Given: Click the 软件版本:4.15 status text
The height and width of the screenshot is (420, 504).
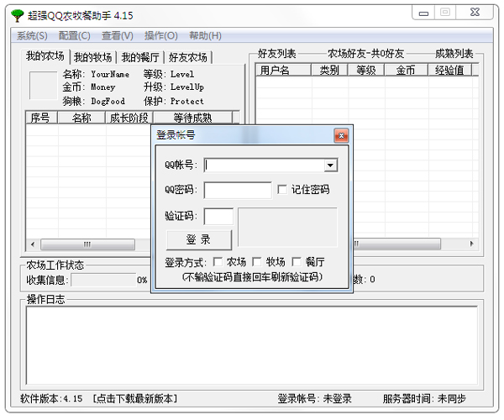Looking at the screenshot, I should tap(51, 399).
